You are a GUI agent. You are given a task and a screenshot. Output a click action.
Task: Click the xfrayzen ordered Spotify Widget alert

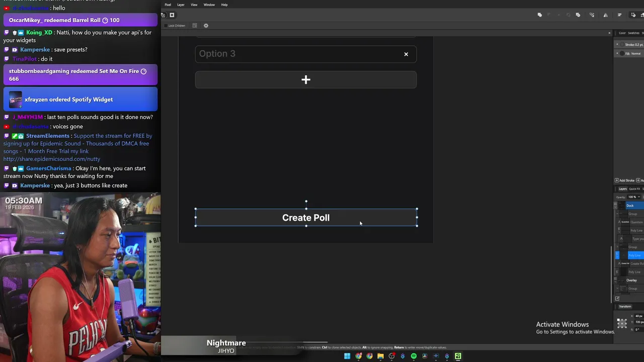click(x=80, y=100)
